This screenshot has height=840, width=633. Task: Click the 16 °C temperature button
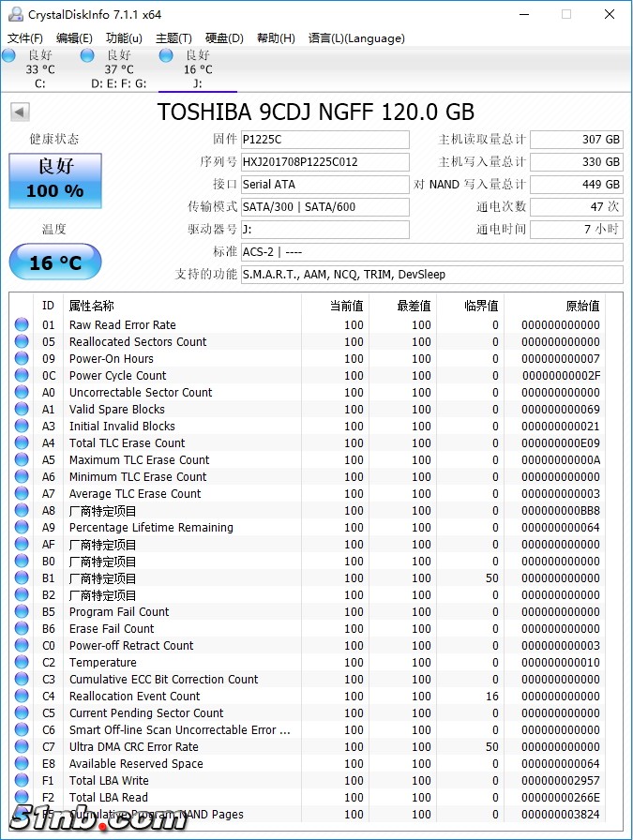[55, 262]
